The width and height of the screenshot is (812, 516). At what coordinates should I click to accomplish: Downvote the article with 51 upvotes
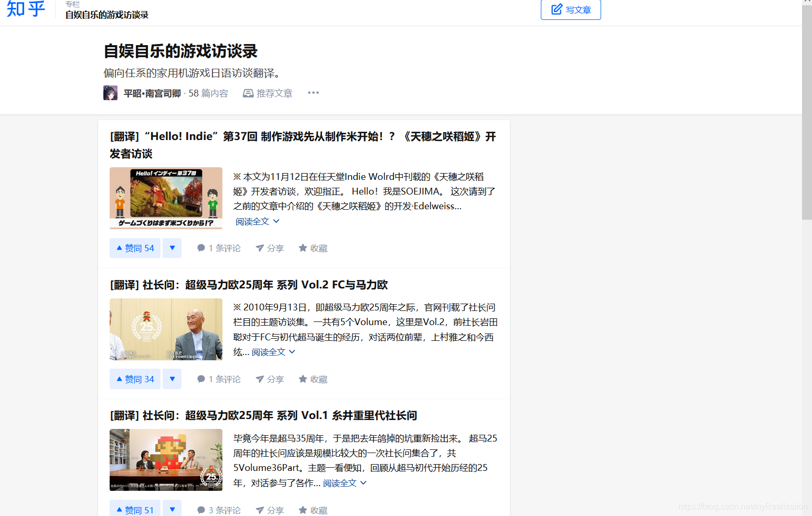coord(172,509)
